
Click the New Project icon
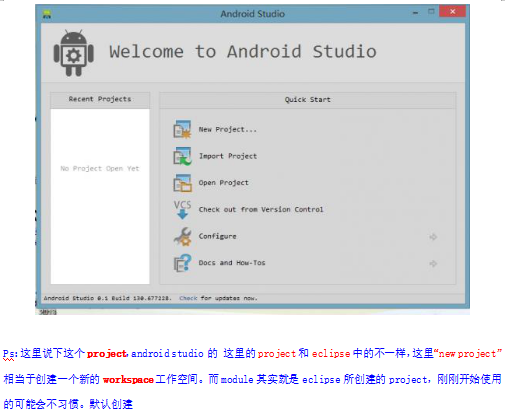click(182, 129)
